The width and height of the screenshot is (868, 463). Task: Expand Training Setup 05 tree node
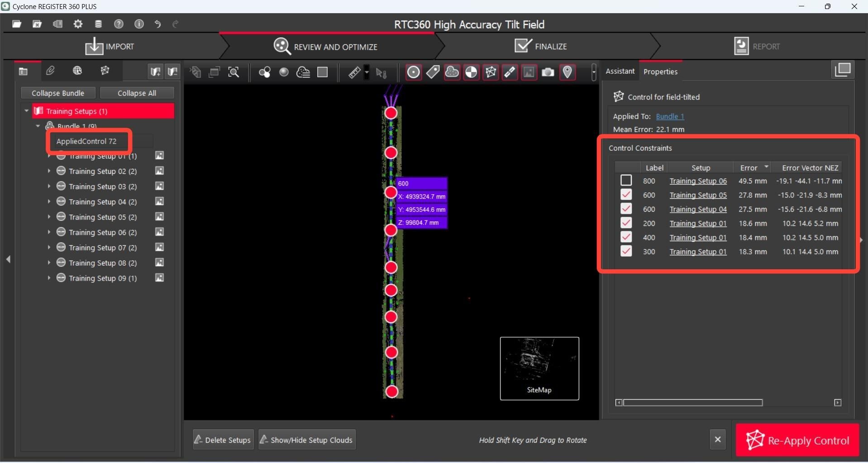(x=49, y=217)
